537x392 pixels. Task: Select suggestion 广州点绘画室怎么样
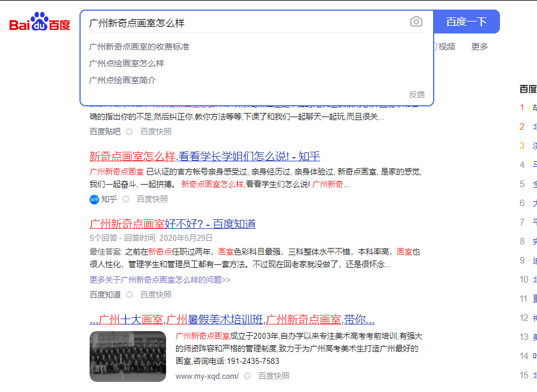[x=127, y=63]
